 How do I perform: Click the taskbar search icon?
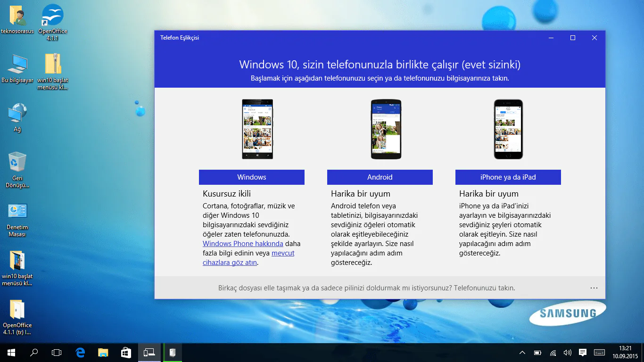[x=33, y=352]
